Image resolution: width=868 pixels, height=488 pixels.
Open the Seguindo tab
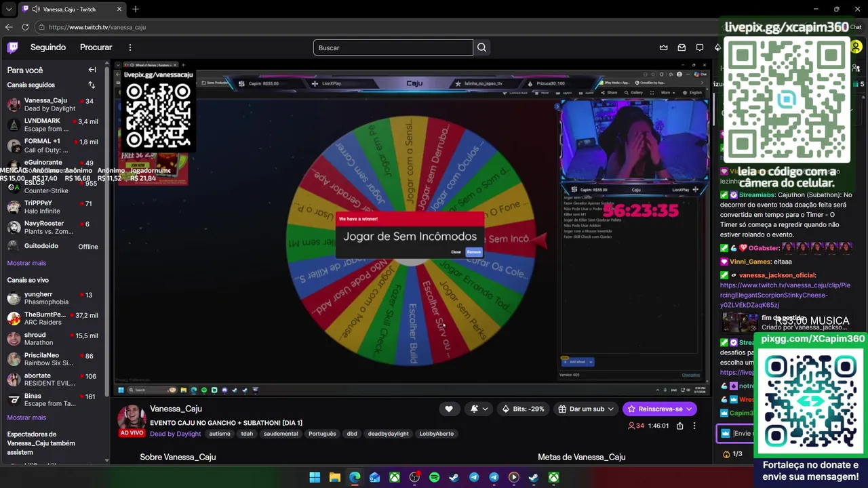(x=48, y=47)
